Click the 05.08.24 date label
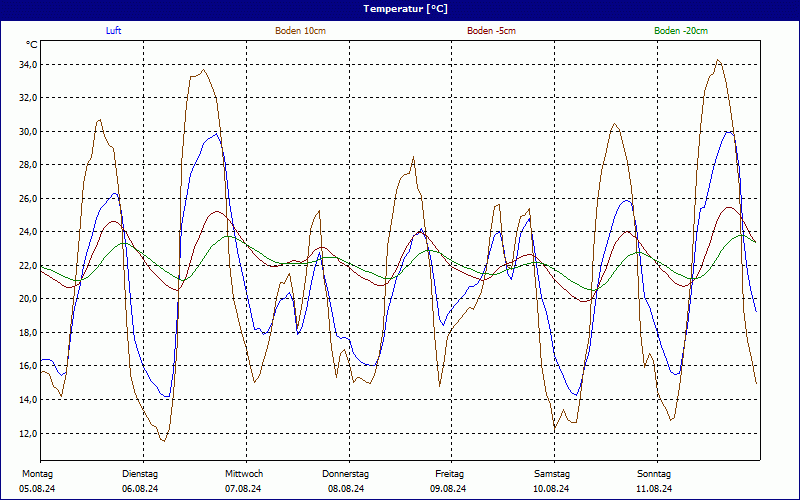 pos(38,488)
